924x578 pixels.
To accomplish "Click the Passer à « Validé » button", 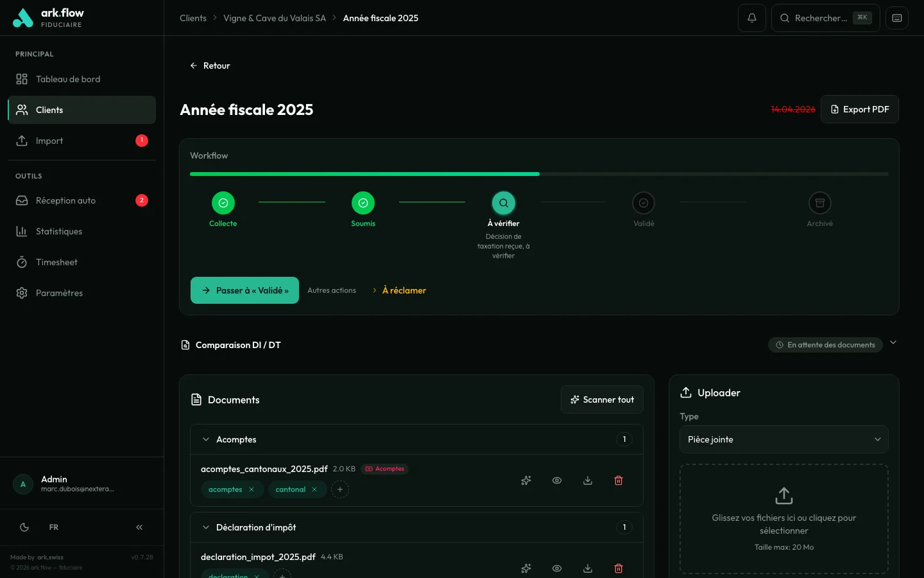I will pyautogui.click(x=244, y=290).
